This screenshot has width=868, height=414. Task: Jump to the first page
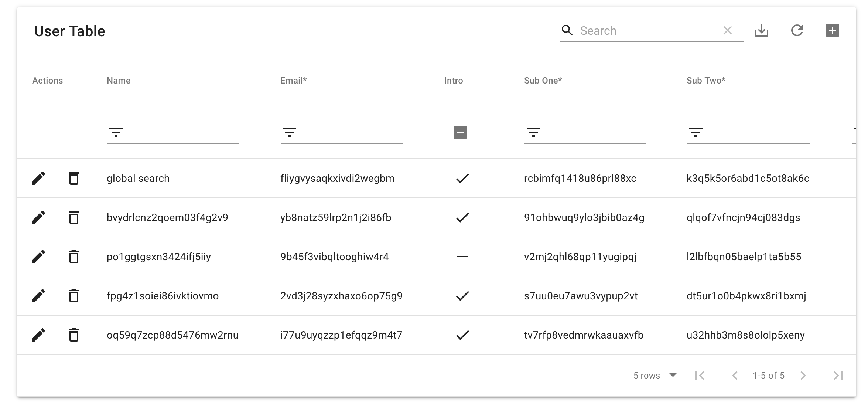point(700,376)
